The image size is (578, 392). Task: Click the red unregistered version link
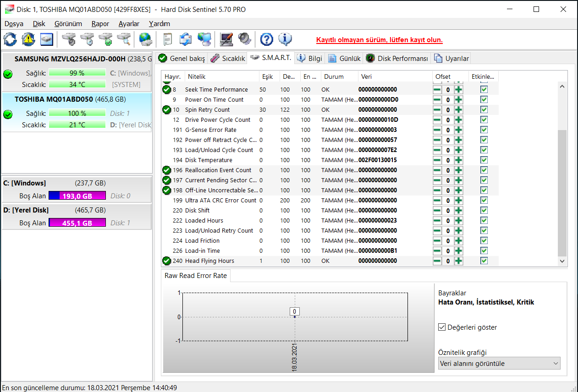[x=379, y=40]
